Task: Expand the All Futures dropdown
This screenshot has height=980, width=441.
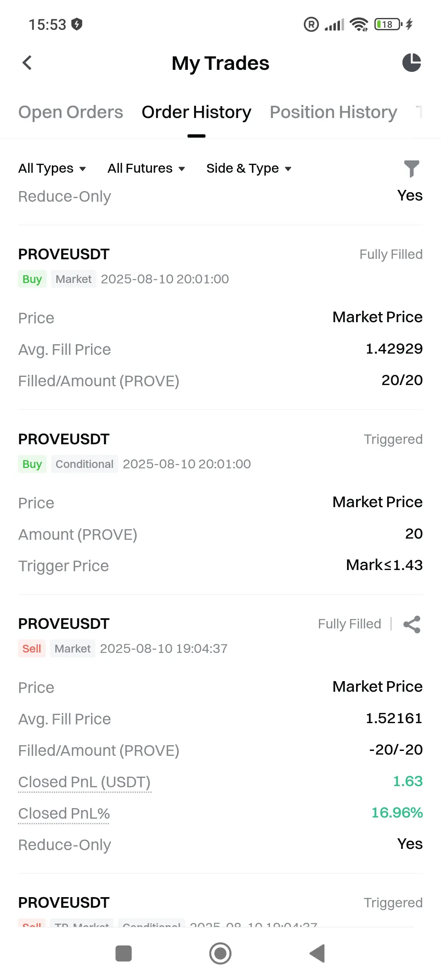Action: [147, 168]
